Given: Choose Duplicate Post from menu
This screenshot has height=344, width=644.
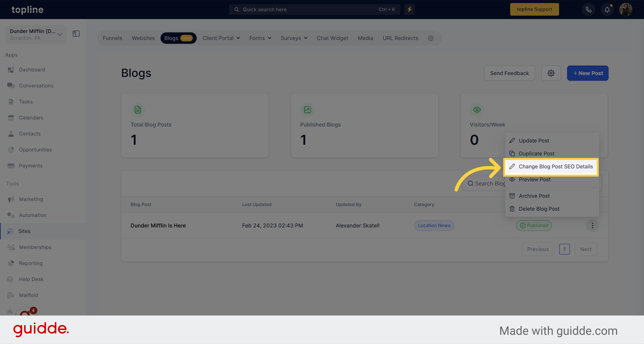Looking at the screenshot, I should pyautogui.click(x=552, y=154).
